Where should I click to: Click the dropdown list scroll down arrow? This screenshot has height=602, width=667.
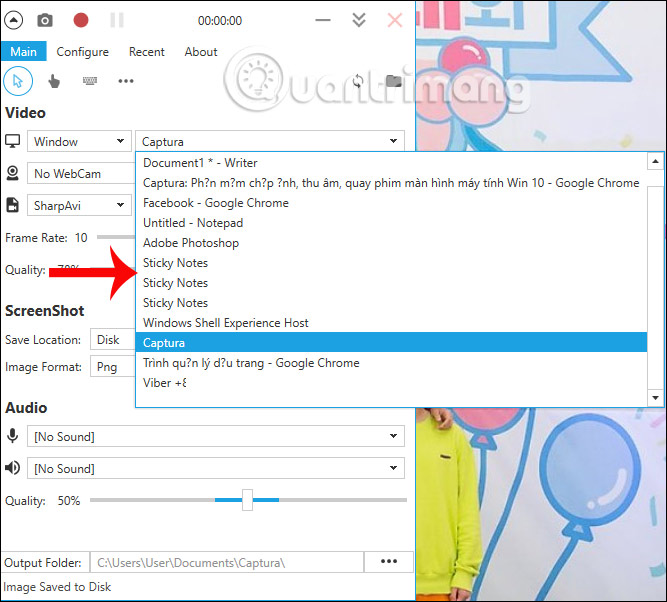tap(655, 398)
